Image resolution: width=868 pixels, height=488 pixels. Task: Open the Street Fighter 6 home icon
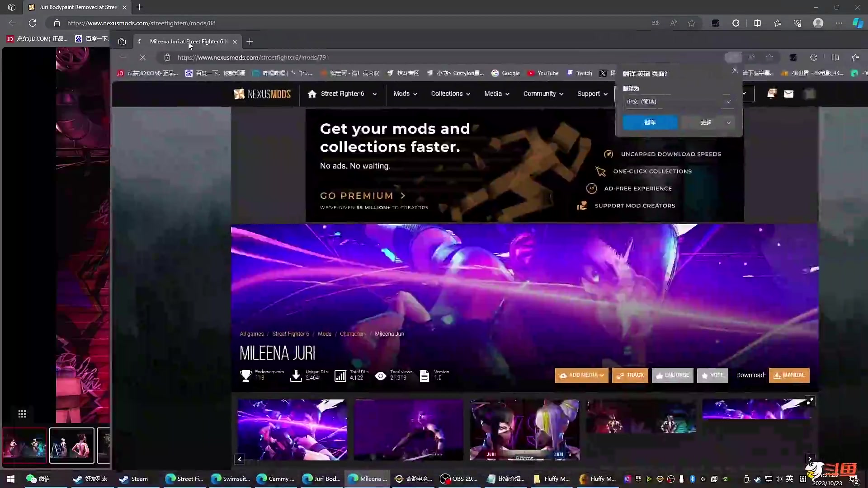pos(312,94)
